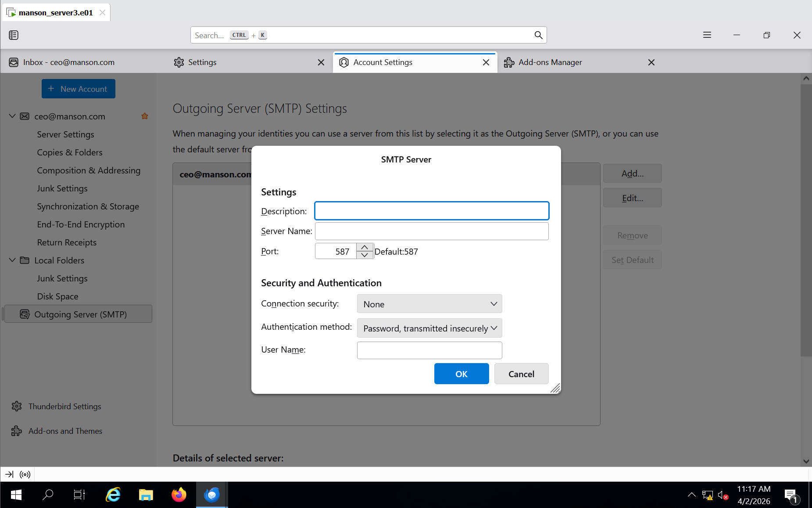Click the ceo@manson.com envelope icon
The image size is (812, 508).
[25, 116]
